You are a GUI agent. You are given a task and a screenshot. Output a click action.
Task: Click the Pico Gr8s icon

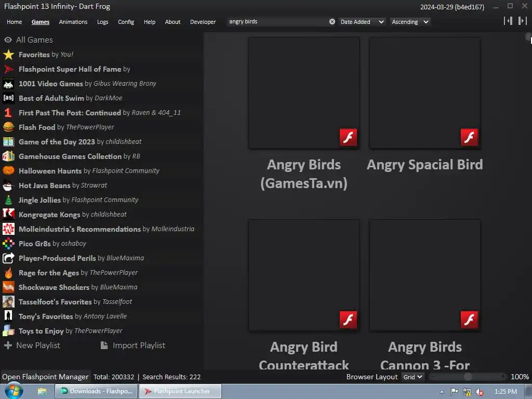(x=8, y=244)
